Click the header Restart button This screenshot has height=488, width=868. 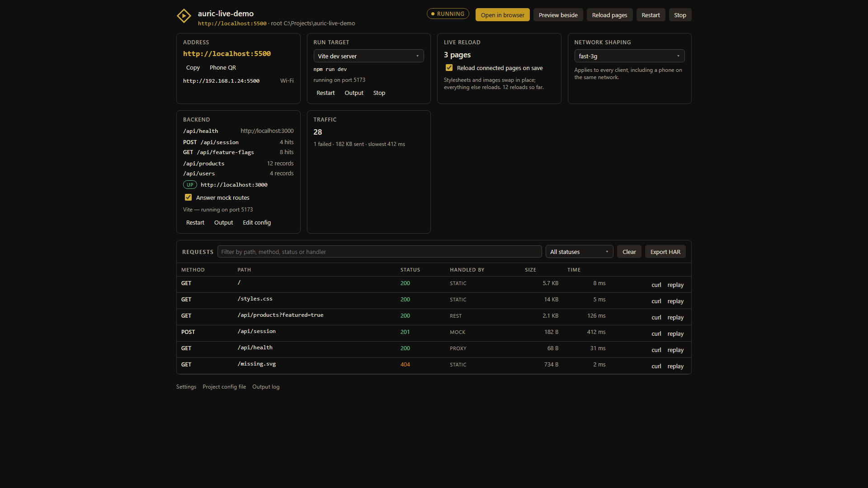tap(651, 15)
